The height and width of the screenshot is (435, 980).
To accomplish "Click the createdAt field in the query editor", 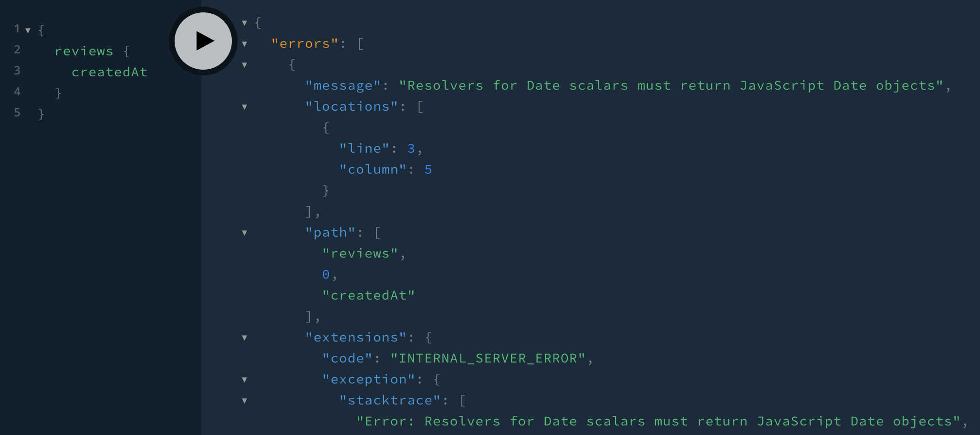I will [x=109, y=72].
